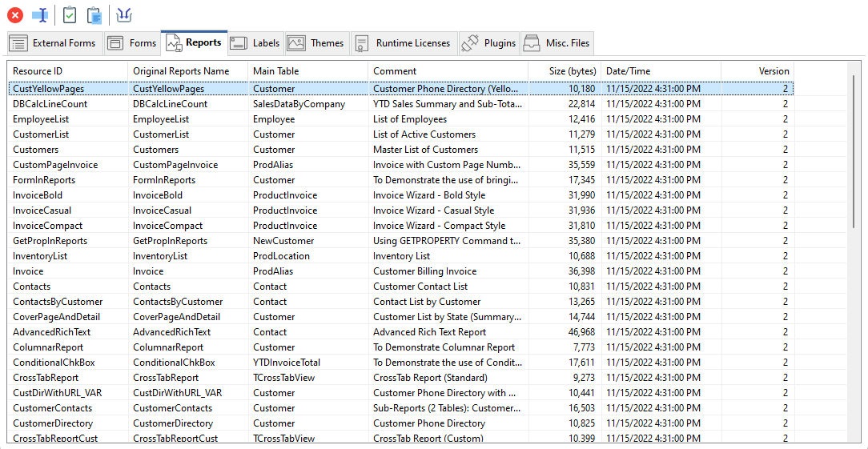Sort by Size (bytes) column header
Image resolution: width=868 pixels, height=449 pixels.
click(x=565, y=71)
